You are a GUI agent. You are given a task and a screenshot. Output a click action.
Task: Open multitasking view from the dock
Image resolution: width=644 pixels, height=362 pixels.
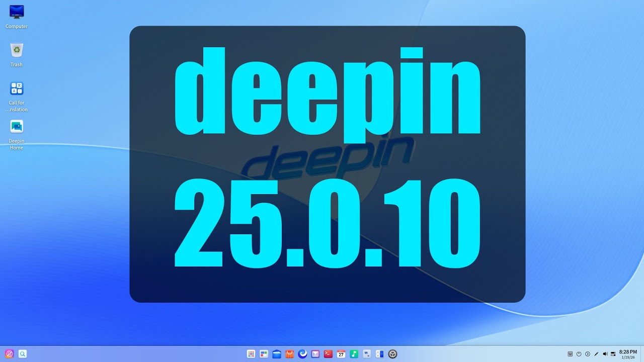pyautogui.click(x=264, y=354)
